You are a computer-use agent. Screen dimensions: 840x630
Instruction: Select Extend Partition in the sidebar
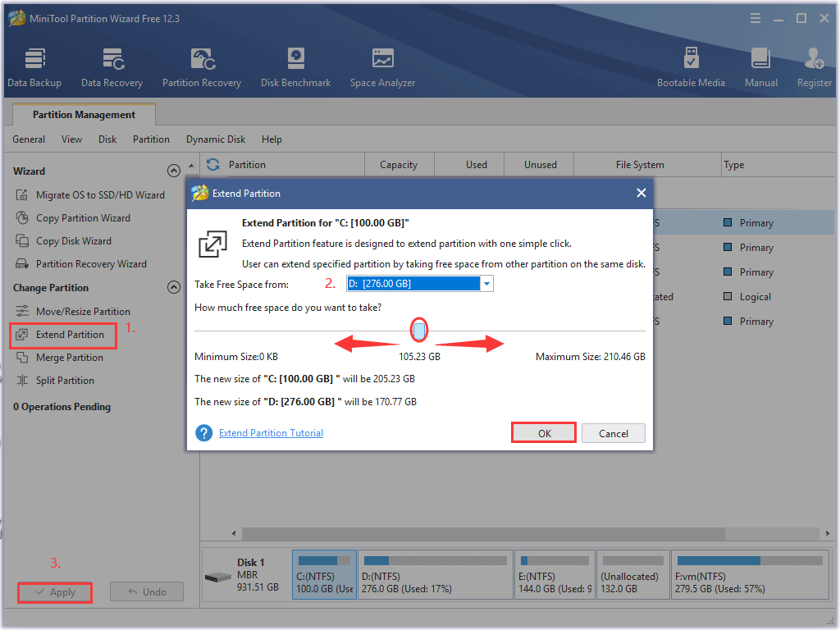63,335
